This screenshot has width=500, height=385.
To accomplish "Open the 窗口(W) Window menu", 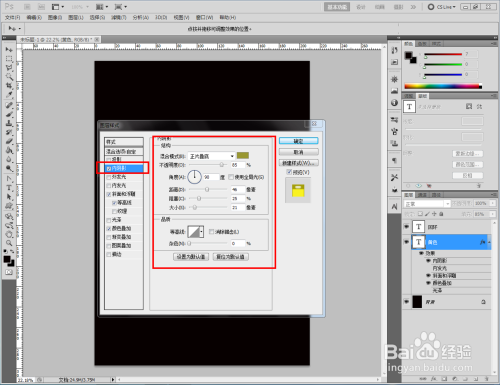I will click(x=204, y=17).
